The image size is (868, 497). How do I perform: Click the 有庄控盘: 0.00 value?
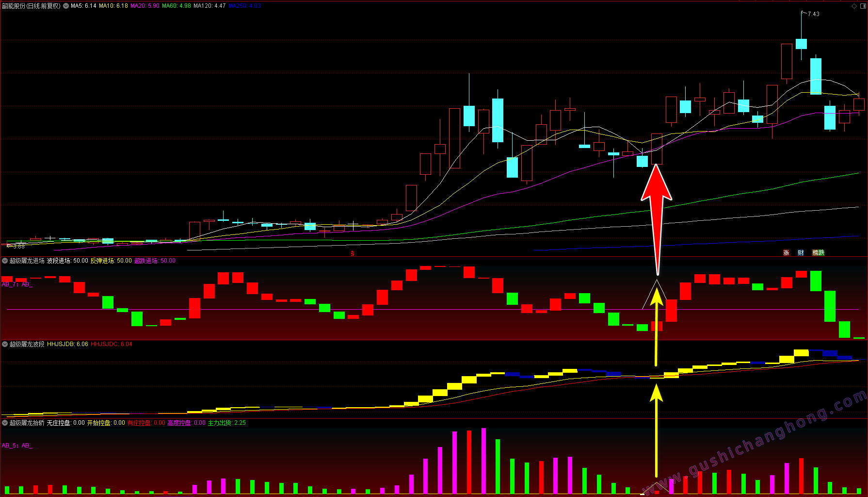tap(146, 423)
